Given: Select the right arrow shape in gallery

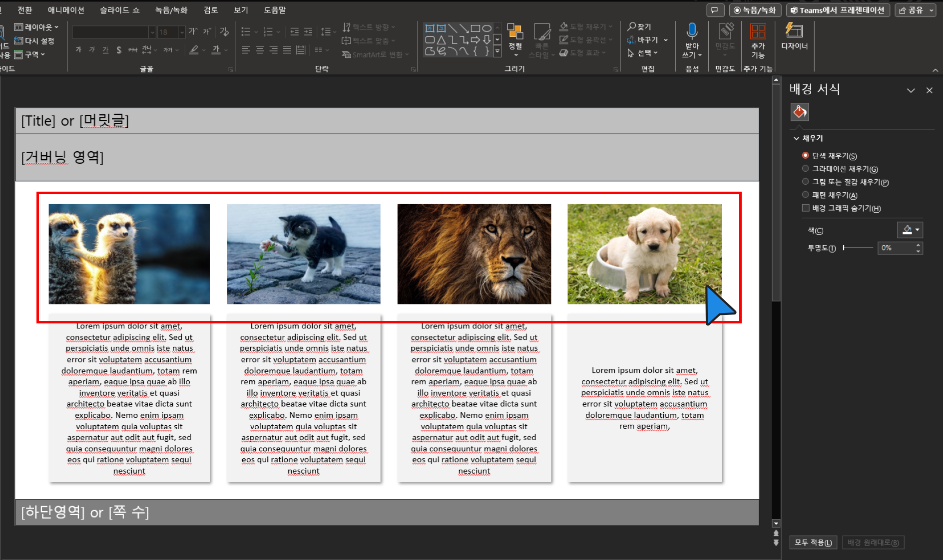Looking at the screenshot, I should (475, 40).
